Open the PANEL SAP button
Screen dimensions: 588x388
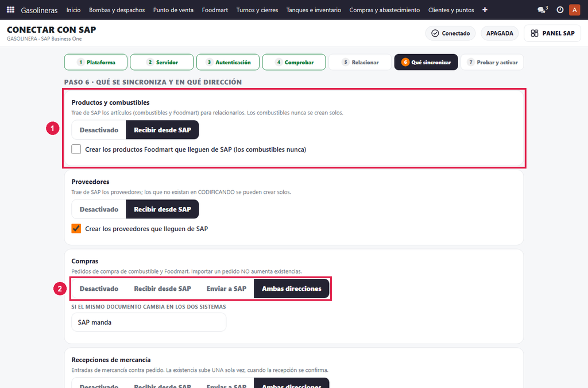pyautogui.click(x=552, y=33)
